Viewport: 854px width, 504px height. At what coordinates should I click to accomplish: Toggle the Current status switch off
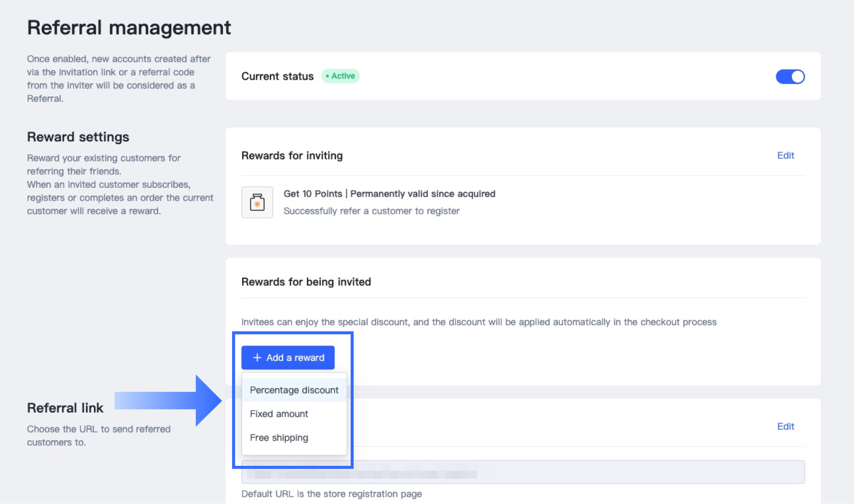coord(790,76)
